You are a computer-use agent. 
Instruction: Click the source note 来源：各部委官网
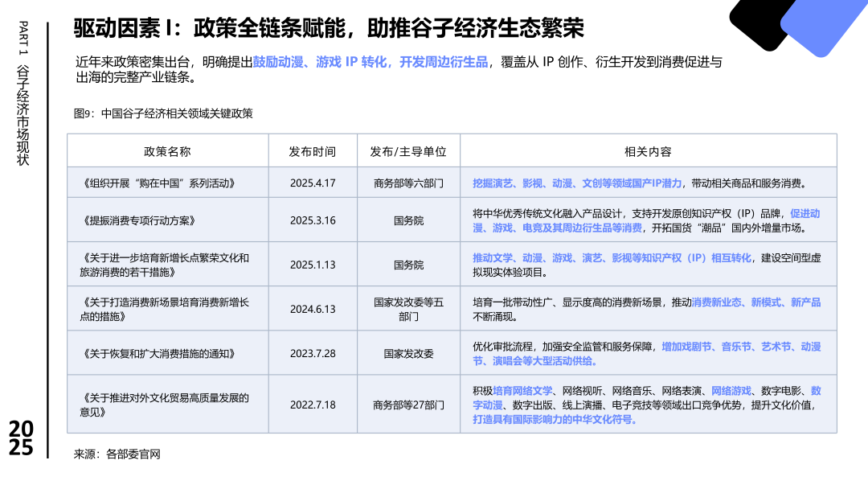tap(117, 454)
